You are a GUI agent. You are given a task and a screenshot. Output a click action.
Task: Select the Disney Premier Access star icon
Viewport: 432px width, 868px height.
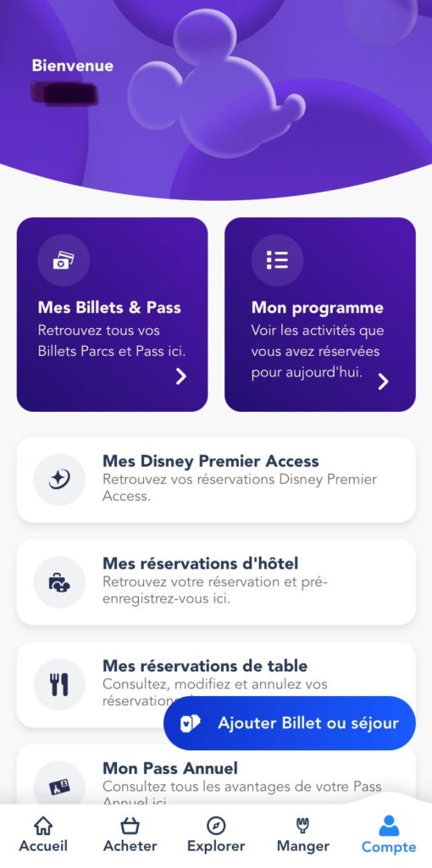point(59,480)
